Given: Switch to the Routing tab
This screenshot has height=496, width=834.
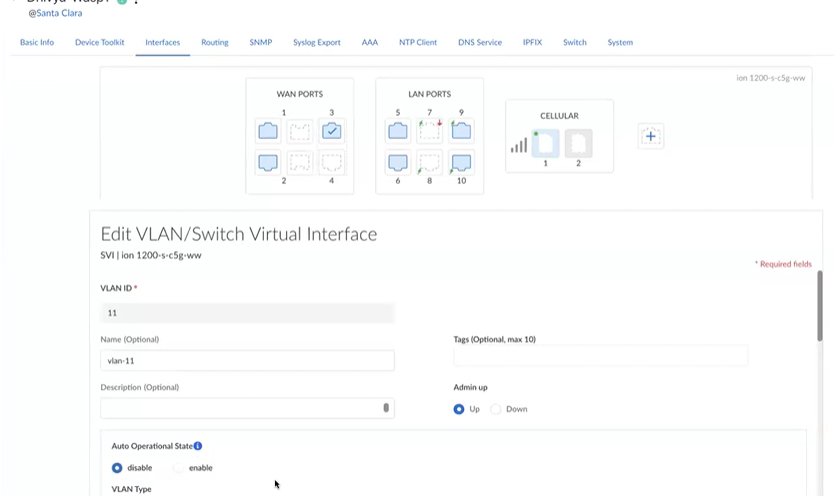Looking at the screenshot, I should pos(214,43).
